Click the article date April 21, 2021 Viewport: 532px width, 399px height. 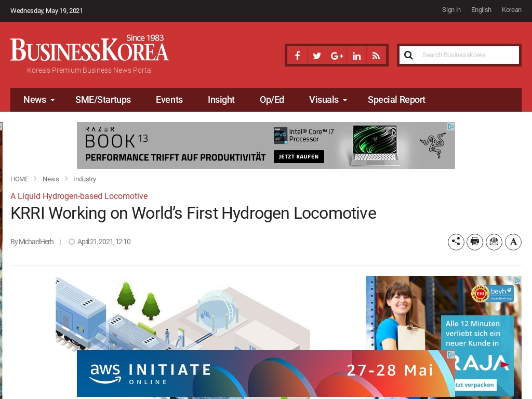[x=104, y=242]
